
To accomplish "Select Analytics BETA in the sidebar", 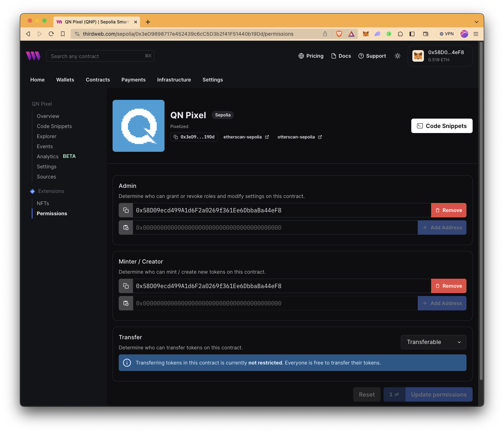I will (x=56, y=156).
